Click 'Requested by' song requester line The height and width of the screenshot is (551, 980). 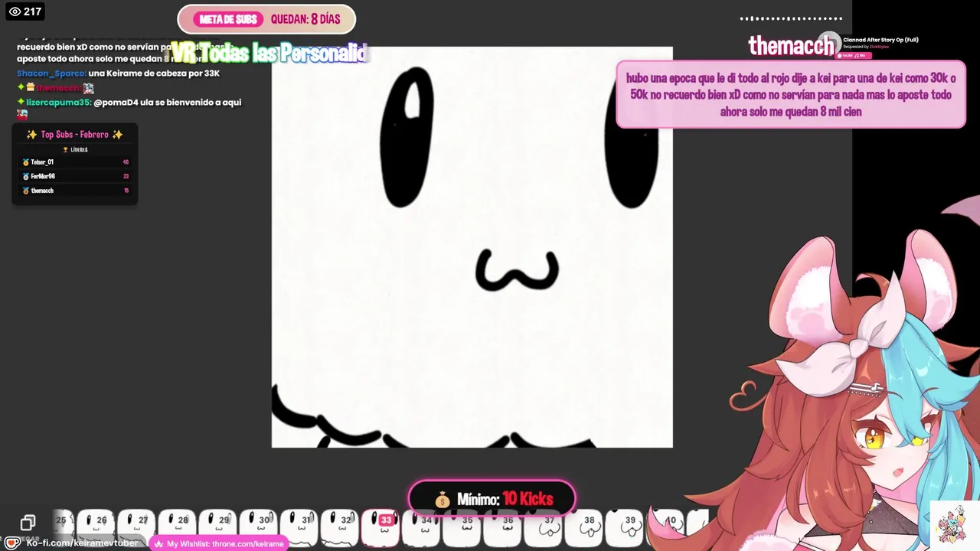point(866,47)
